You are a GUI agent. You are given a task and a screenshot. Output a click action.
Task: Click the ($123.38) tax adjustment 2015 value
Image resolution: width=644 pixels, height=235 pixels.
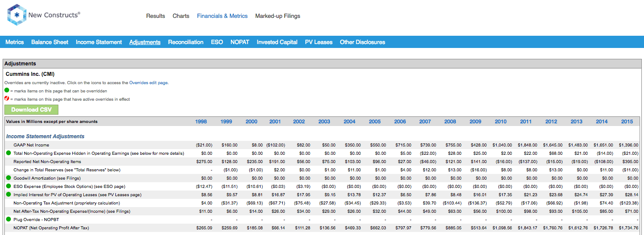pos(629,203)
